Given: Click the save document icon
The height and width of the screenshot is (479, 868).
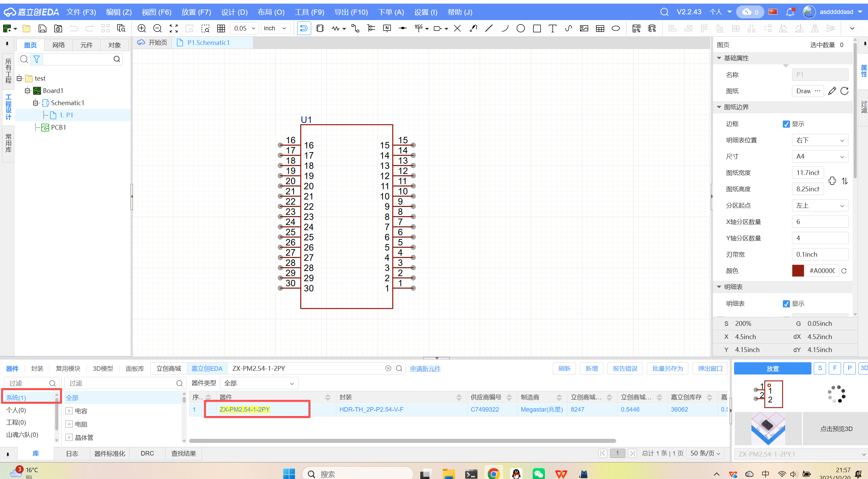Looking at the screenshot, I should click(x=42, y=29).
